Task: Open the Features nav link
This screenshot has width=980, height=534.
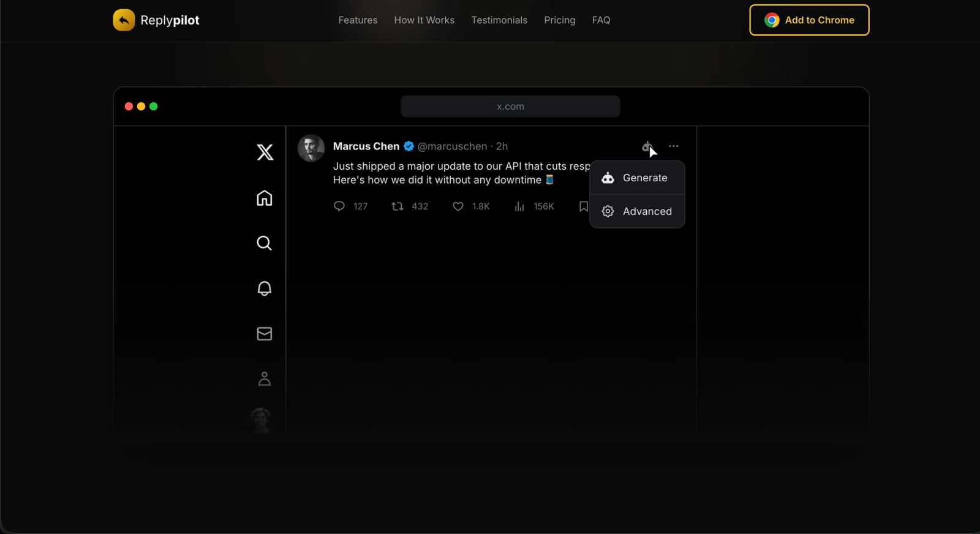Action: point(358,20)
